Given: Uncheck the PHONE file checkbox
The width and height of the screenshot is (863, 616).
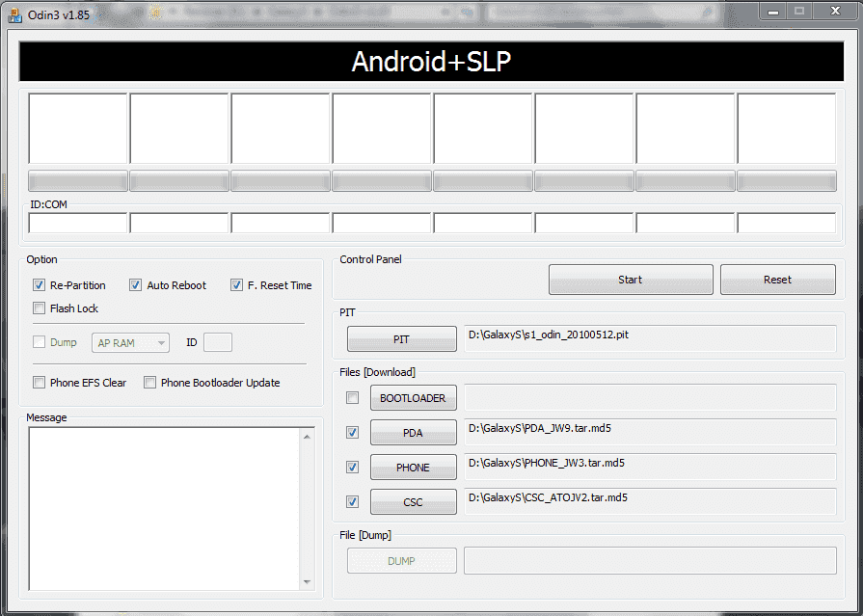Looking at the screenshot, I should [x=352, y=467].
